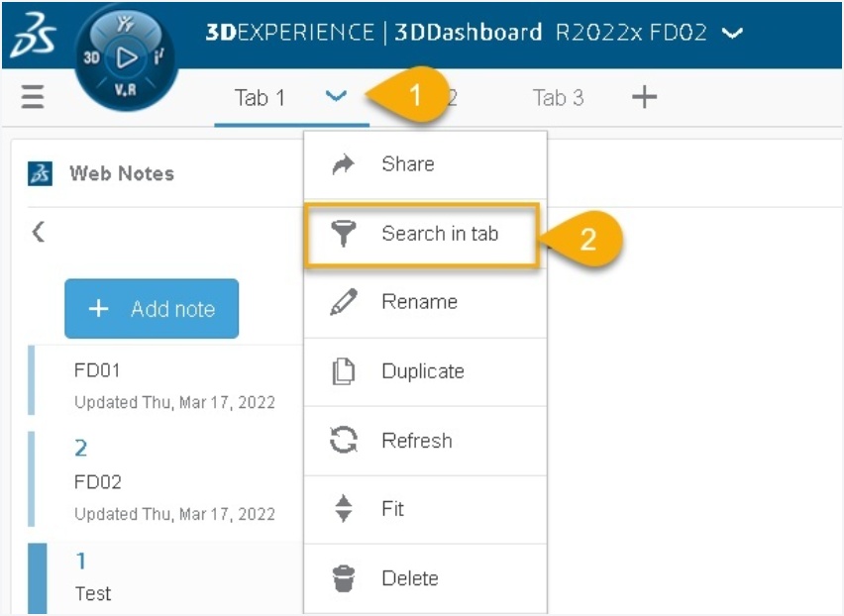The width and height of the screenshot is (844, 616).
Task: Expand the Tab 1 dropdown chevron
Action: [x=336, y=96]
